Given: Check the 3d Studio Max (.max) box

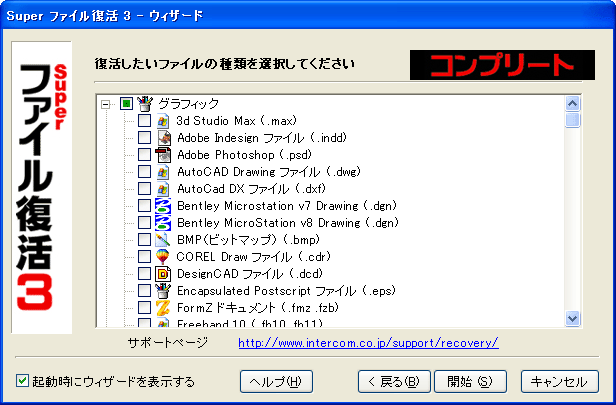Looking at the screenshot, I should tap(144, 121).
